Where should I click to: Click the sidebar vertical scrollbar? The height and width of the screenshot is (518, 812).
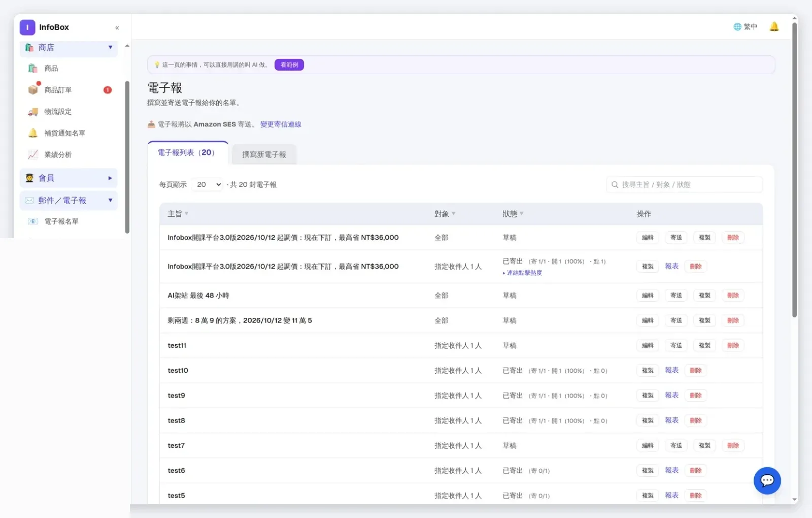coord(127,157)
